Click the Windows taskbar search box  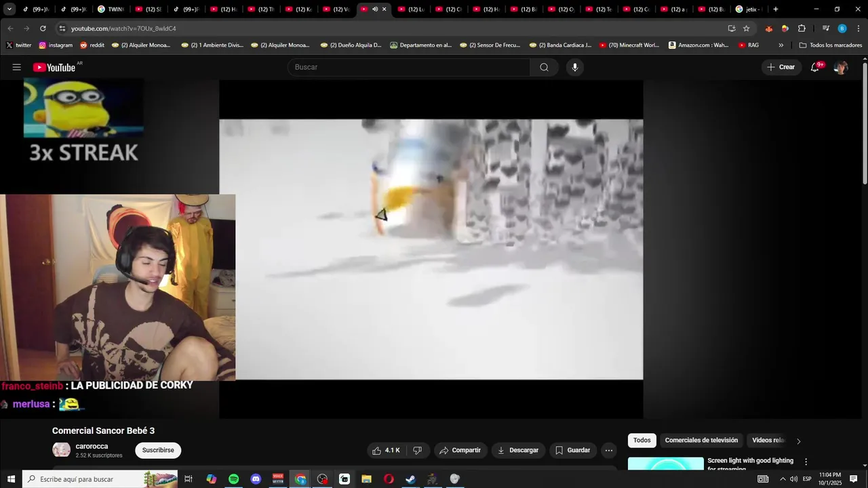coord(100,479)
